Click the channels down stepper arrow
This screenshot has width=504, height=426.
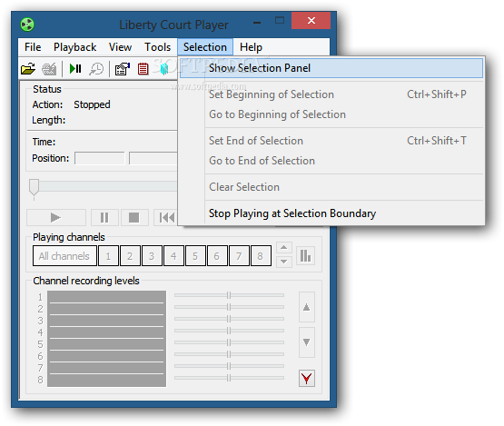[x=284, y=262]
